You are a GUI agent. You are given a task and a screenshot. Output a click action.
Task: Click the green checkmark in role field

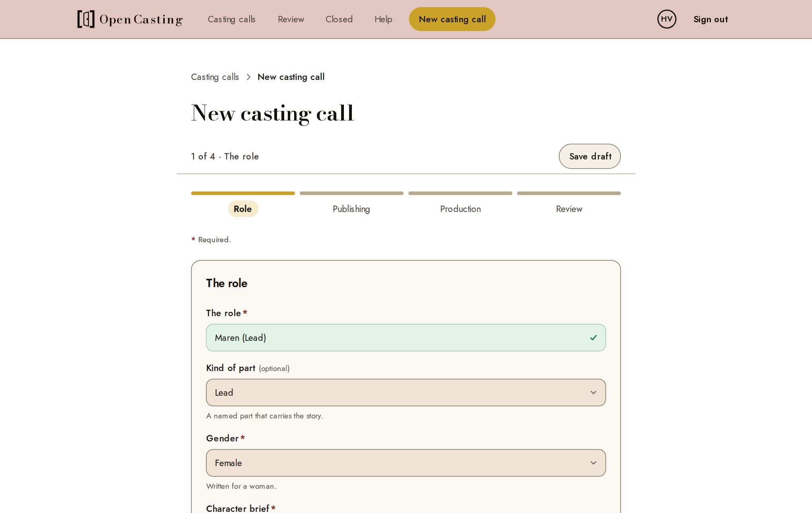pos(593,338)
